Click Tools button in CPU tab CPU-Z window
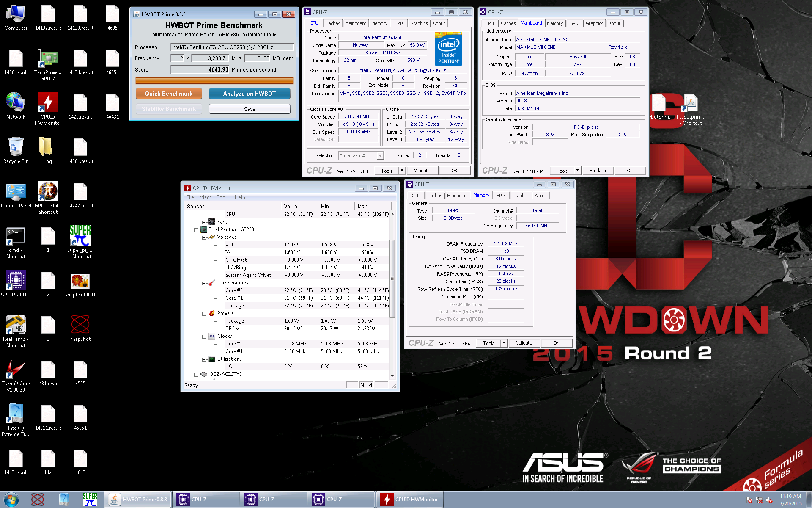 [387, 171]
